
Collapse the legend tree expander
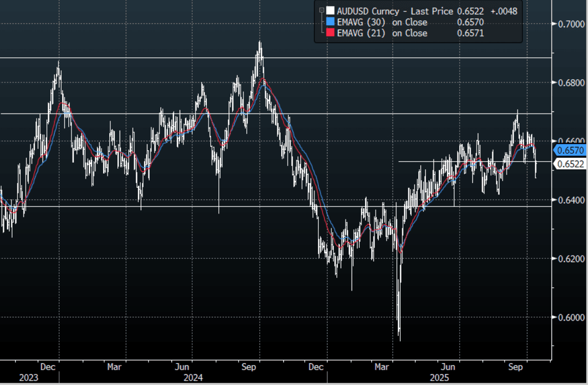pos(322,10)
